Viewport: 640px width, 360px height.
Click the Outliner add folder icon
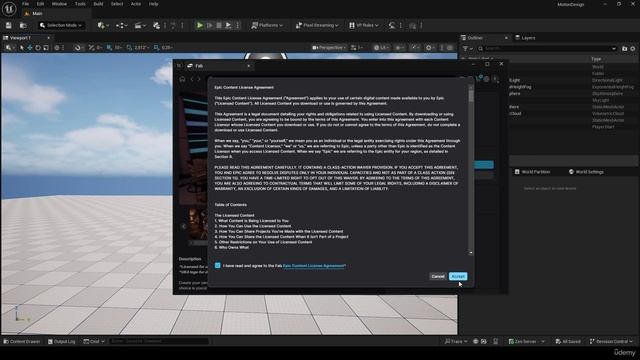point(624,49)
